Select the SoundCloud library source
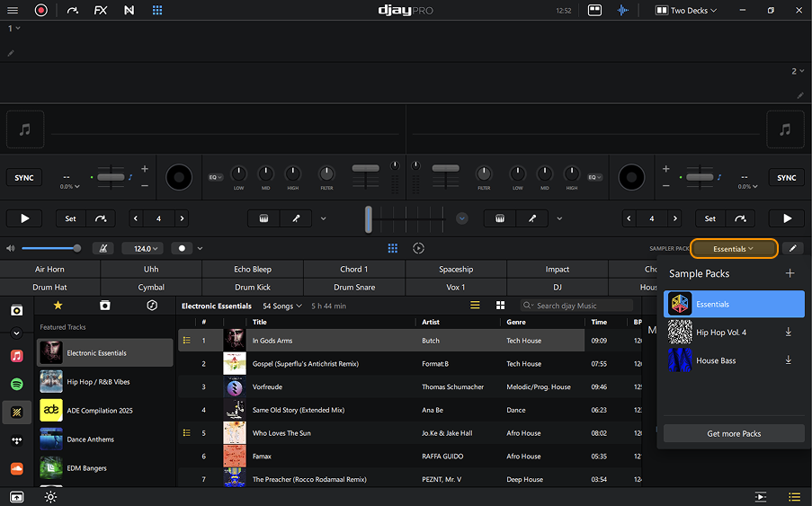Viewport: 812px width, 506px height. pos(16,468)
